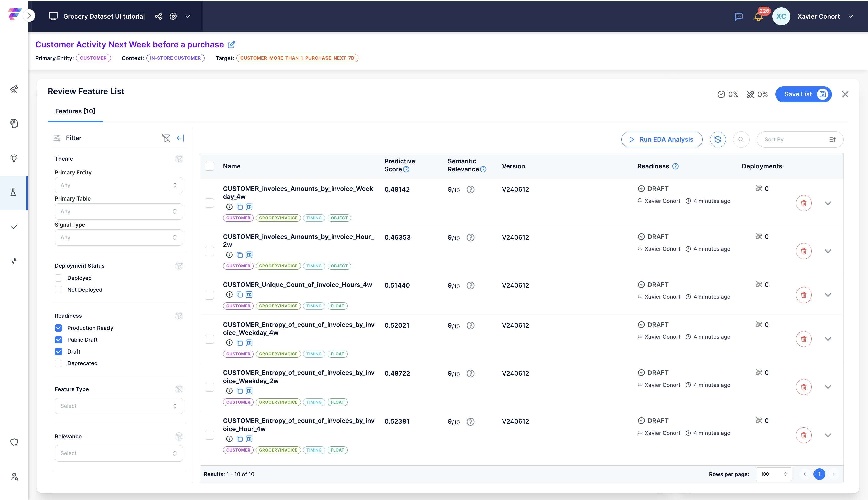This screenshot has width=868, height=500.
Task: Expand CUSTOMER_invoices_Amounts_by_invoice_Hour_2w row details
Action: 828,251
